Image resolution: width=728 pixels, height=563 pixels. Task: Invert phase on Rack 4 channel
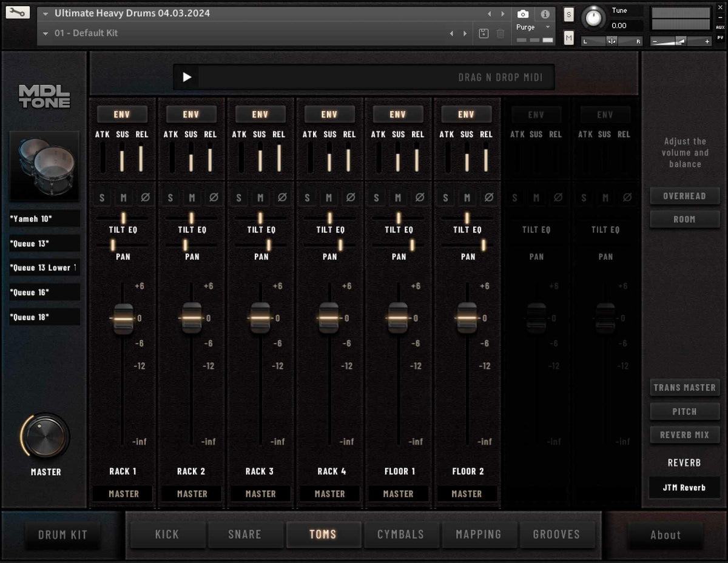351,198
